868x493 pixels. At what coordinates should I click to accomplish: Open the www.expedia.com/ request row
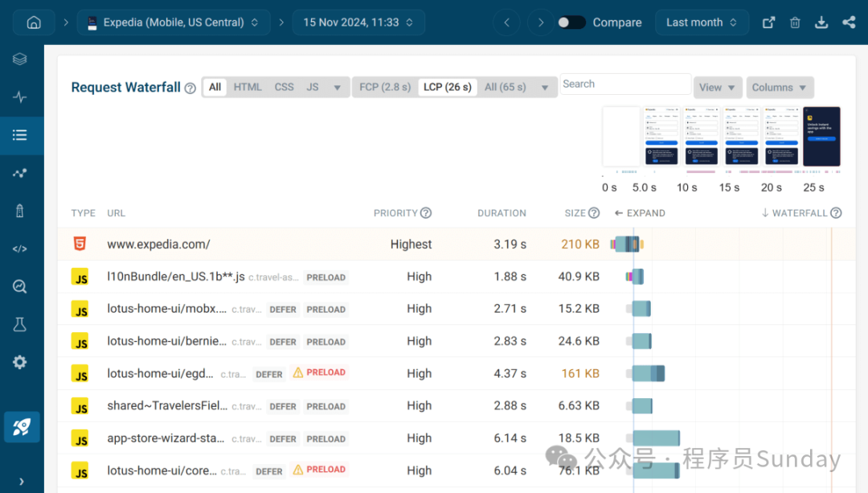[x=457, y=244]
